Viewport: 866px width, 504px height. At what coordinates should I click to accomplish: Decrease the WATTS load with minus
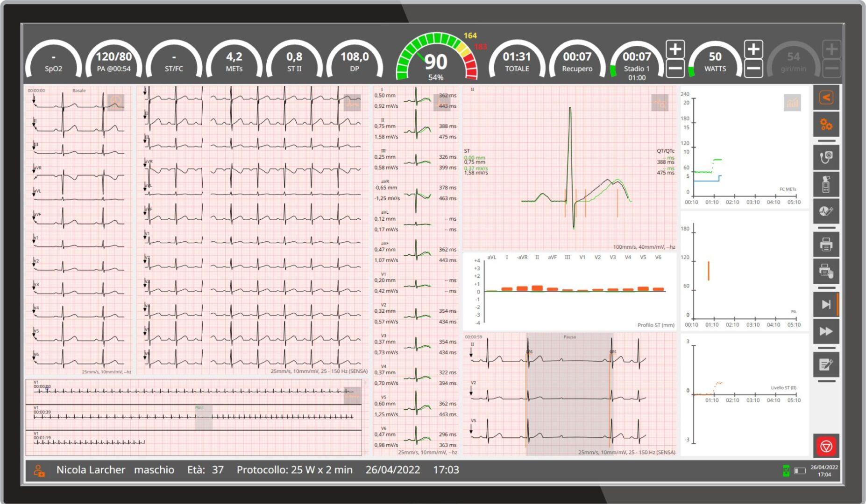coord(753,69)
